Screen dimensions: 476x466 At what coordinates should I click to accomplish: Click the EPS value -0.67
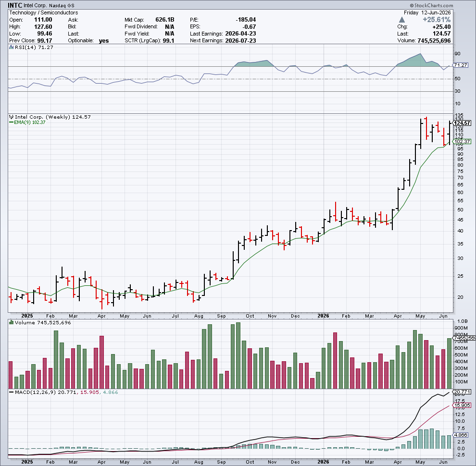pyautogui.click(x=249, y=27)
